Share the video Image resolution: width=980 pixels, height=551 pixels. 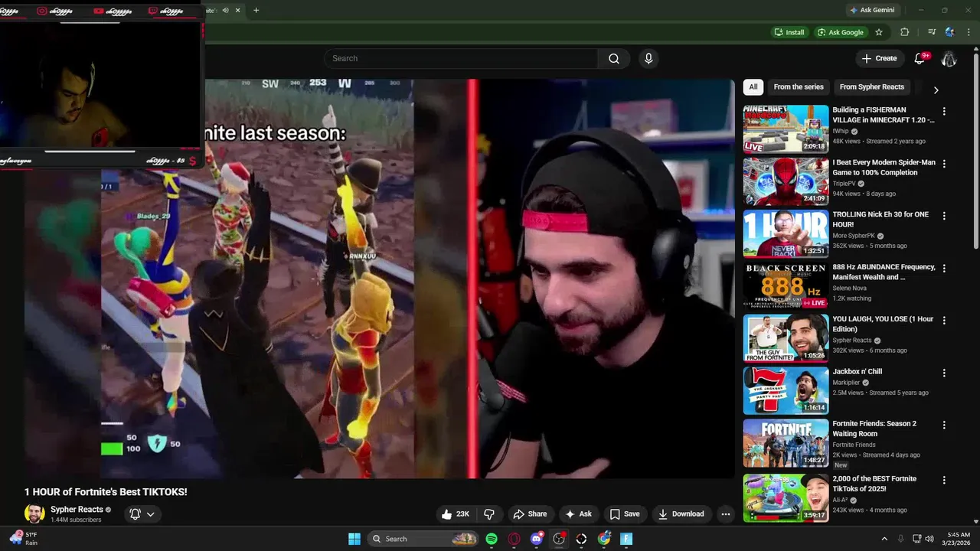[x=530, y=514]
